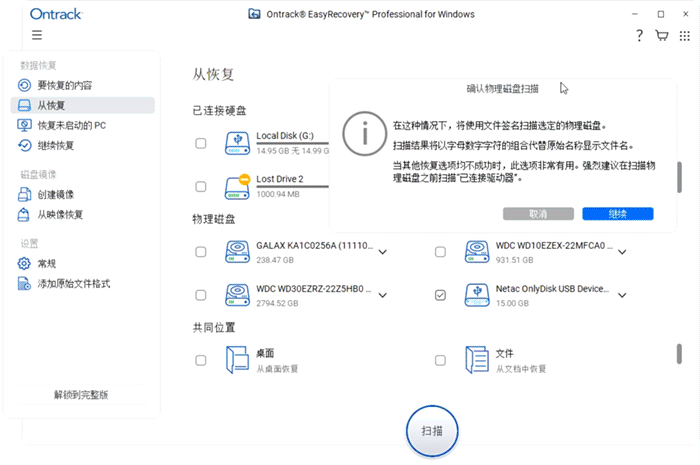Screen dimensions: 700x465
Task: Check the Lost Drive 2 checkbox
Action: point(201,187)
